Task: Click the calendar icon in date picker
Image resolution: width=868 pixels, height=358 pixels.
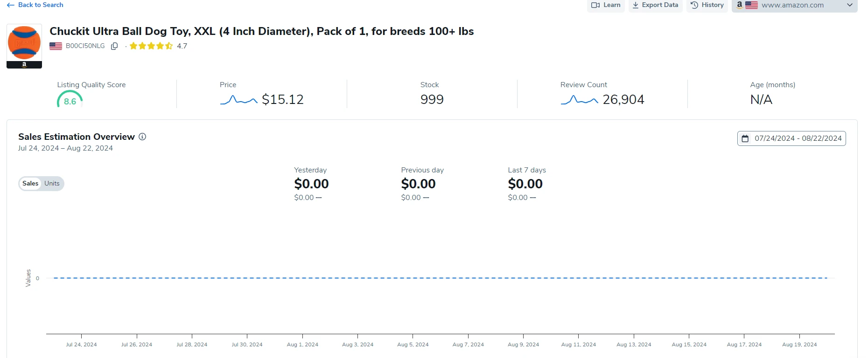Action: 745,138
